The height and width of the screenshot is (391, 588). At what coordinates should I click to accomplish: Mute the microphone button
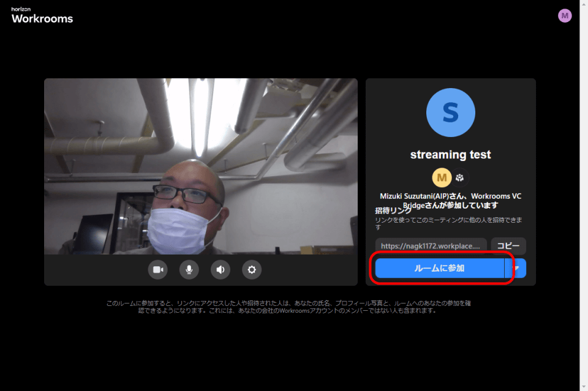coord(189,269)
